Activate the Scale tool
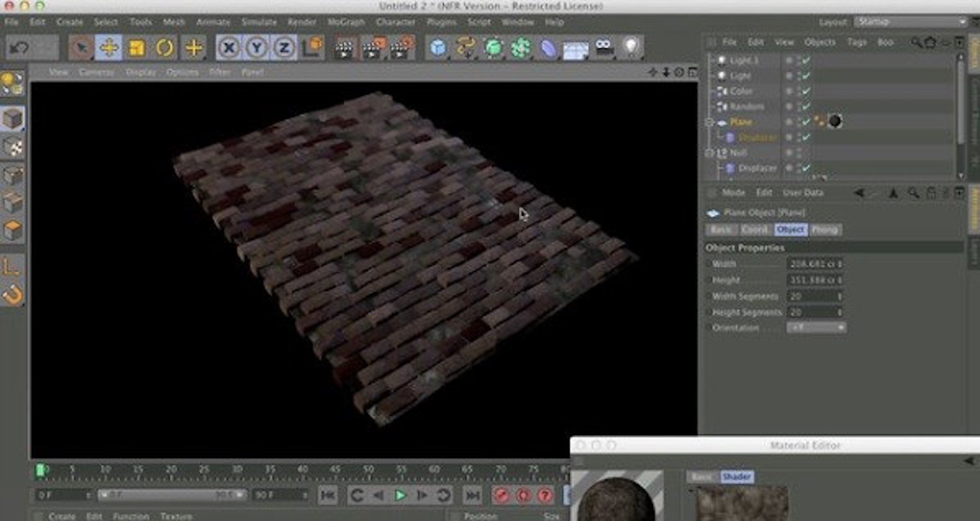Screen dimensions: 980x521 (136, 48)
